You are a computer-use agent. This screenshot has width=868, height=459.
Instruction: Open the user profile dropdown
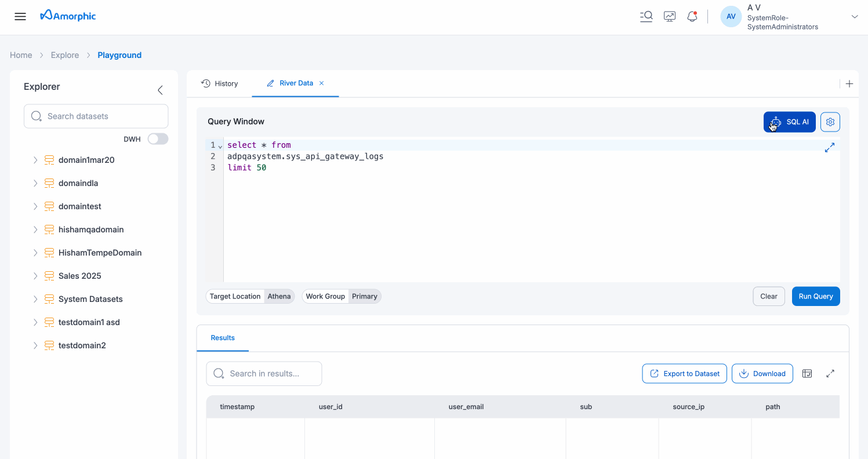(x=855, y=16)
